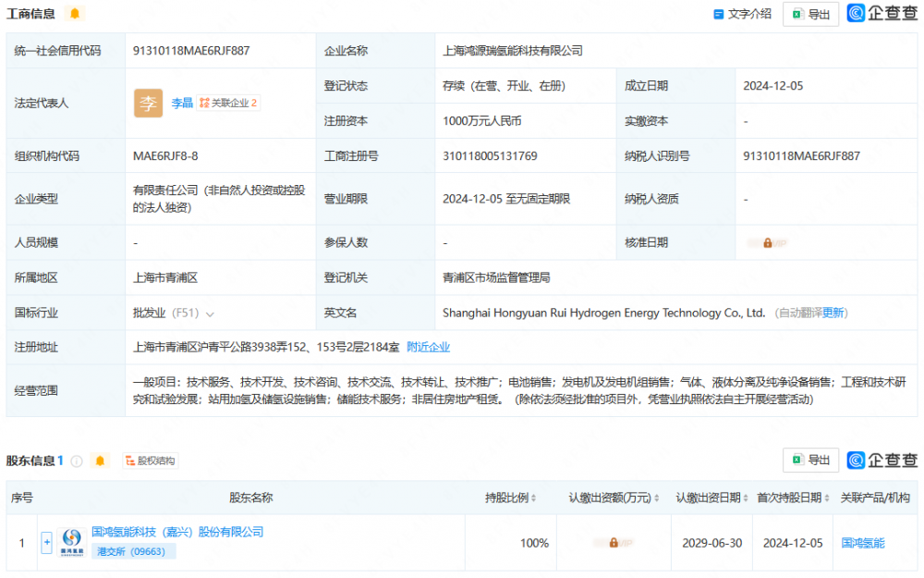Screen dimensions: 924x578
Task: Click the 人员规模 label cell
Action: pyautogui.click(x=66, y=242)
